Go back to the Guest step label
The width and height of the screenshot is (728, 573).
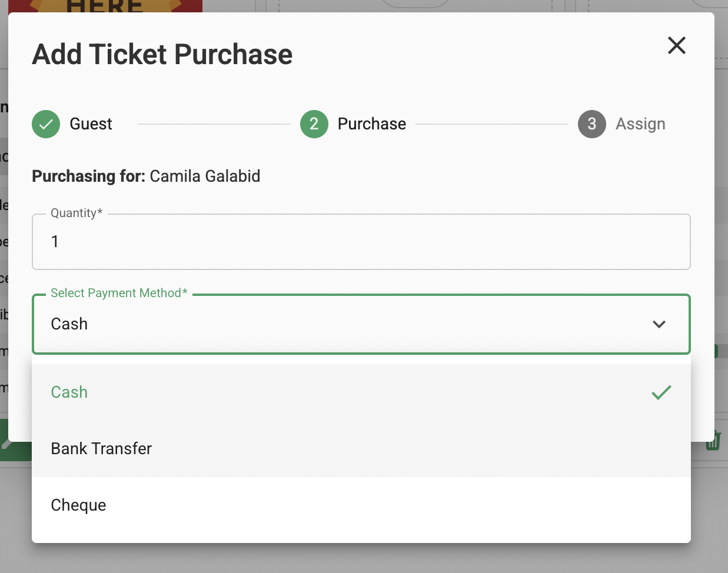coord(91,124)
